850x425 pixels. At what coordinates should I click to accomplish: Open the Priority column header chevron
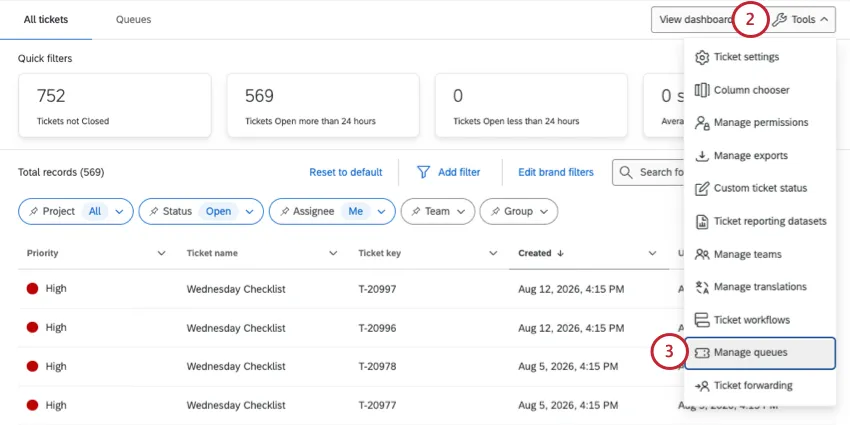[x=161, y=253]
